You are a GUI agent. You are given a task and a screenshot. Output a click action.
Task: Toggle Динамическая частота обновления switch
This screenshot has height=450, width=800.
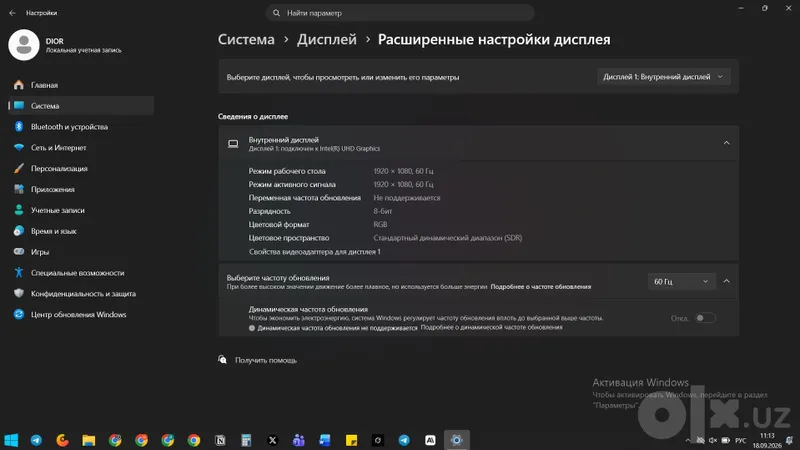click(706, 318)
